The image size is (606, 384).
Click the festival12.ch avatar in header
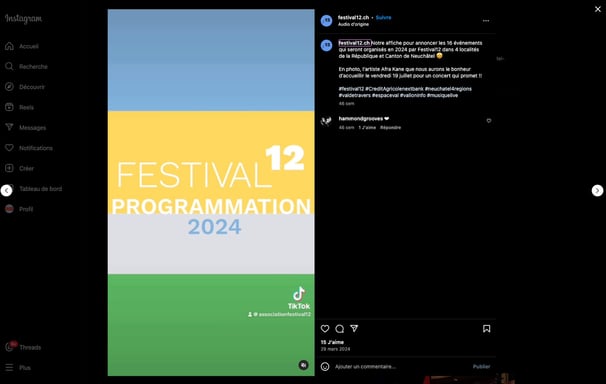click(x=327, y=20)
